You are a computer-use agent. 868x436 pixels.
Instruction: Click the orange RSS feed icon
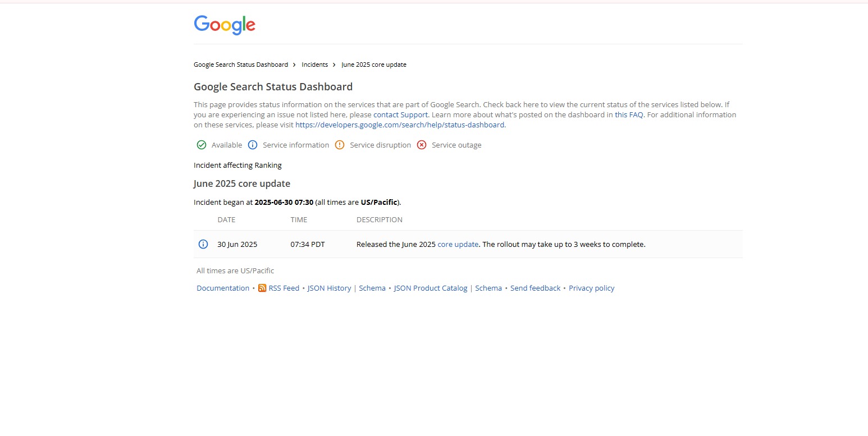coord(262,288)
